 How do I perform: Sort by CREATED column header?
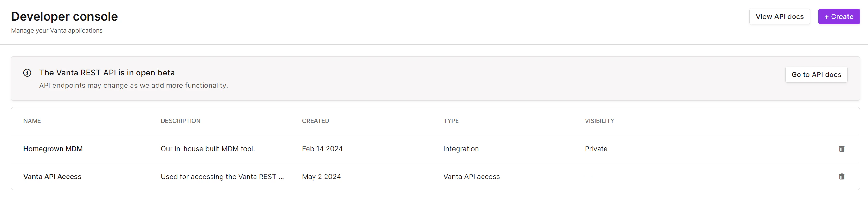(315, 121)
